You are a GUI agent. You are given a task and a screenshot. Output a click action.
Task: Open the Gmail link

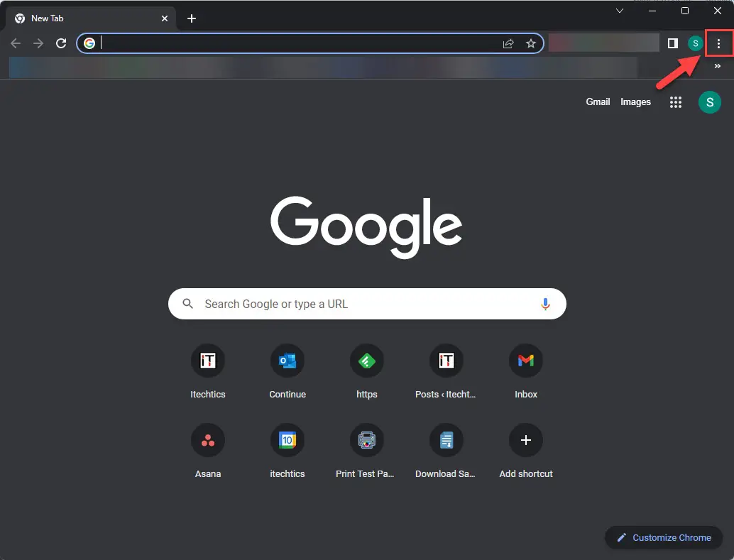point(598,101)
